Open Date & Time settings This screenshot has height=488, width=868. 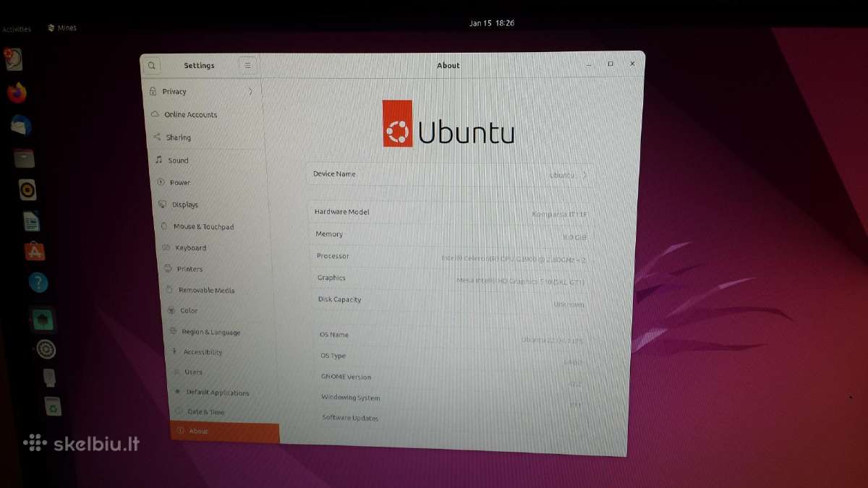click(224, 412)
